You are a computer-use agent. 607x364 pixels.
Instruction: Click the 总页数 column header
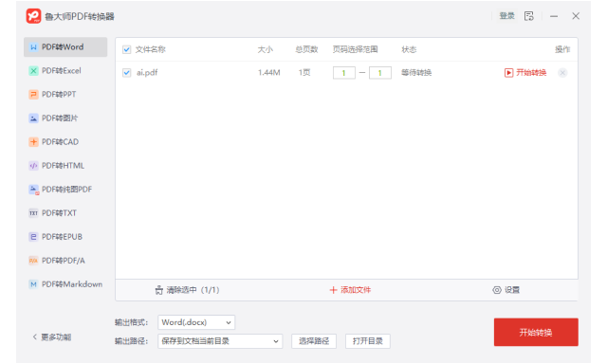(306, 49)
